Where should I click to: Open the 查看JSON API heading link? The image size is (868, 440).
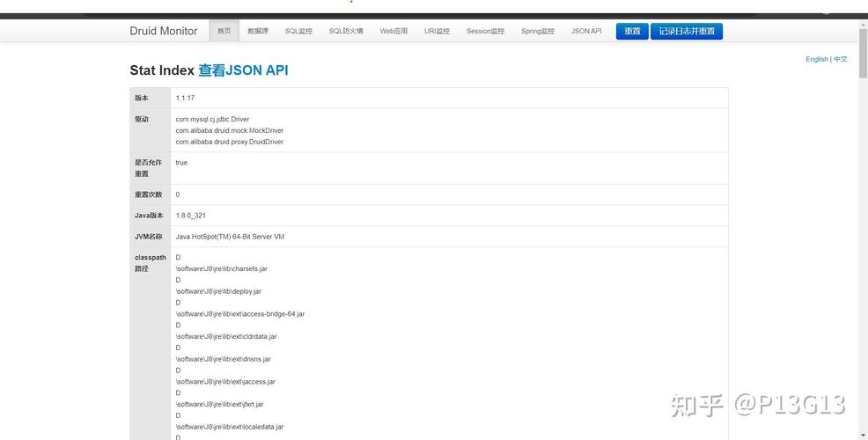243,70
